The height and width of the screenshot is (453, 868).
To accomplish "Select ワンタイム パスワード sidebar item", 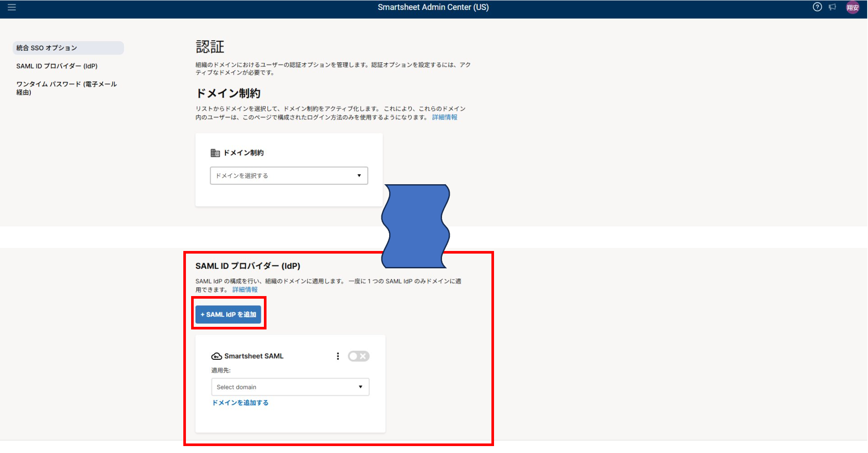I will click(67, 88).
